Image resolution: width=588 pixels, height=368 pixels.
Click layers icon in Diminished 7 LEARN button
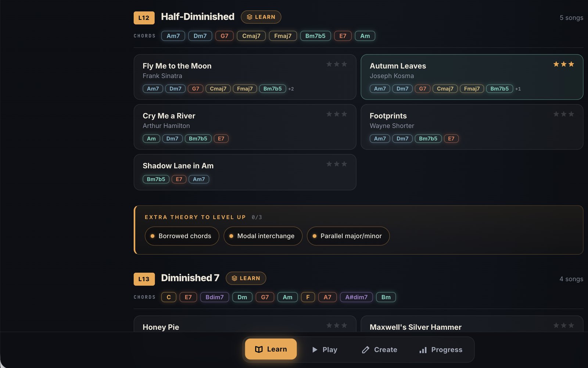tap(234, 278)
